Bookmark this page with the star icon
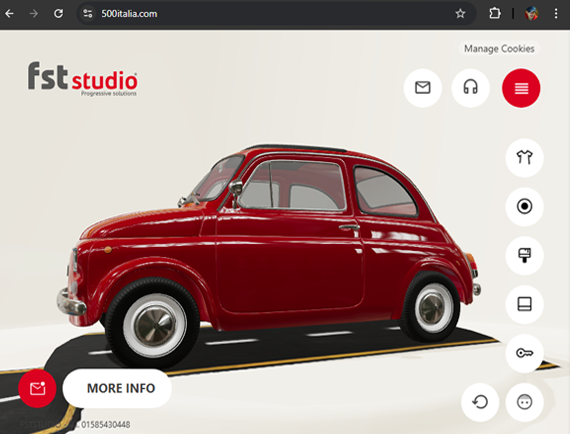Screen dimensions: 570x434 coord(460,14)
